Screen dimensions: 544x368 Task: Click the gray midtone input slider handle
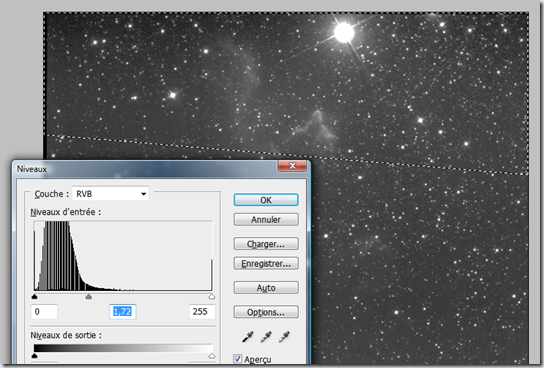89,297
